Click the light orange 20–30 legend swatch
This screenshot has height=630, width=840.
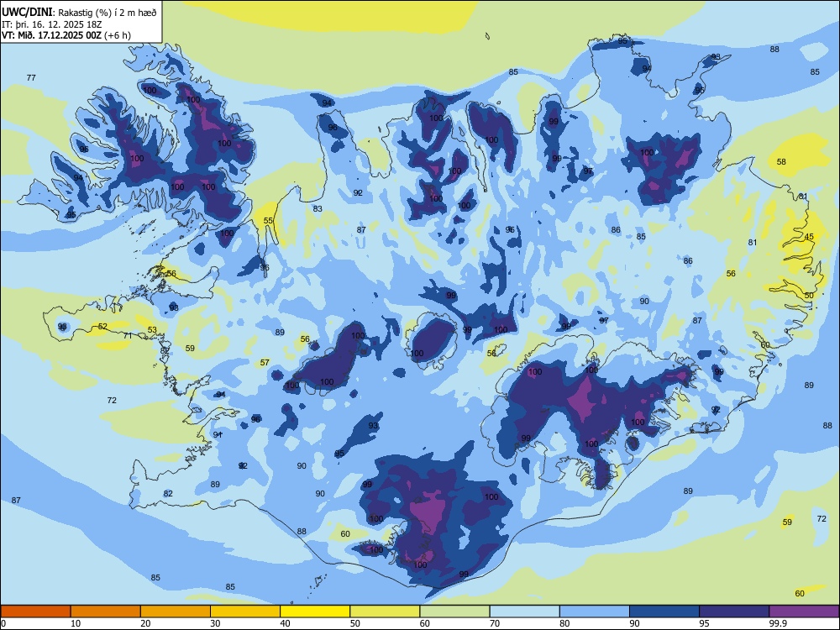[176, 612]
